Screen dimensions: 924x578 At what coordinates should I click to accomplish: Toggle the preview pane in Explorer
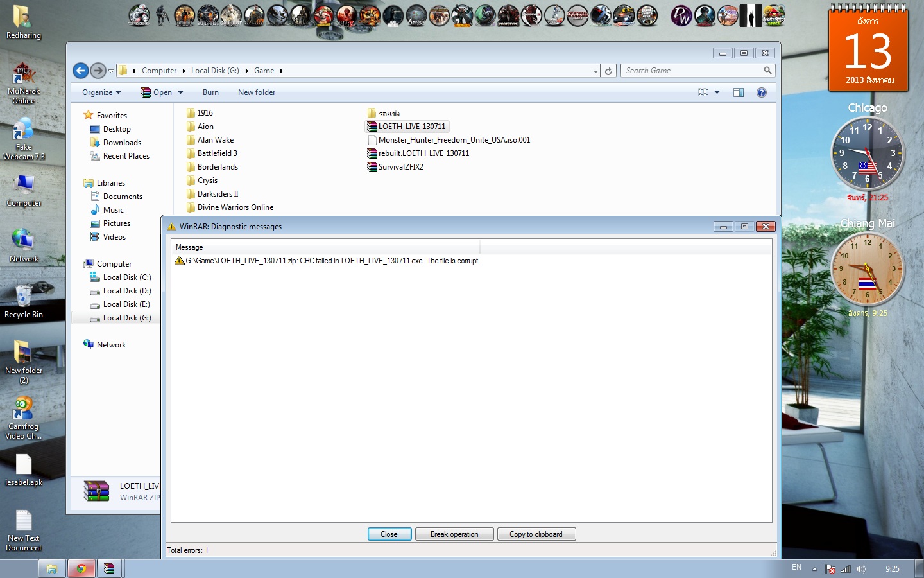[x=739, y=92]
